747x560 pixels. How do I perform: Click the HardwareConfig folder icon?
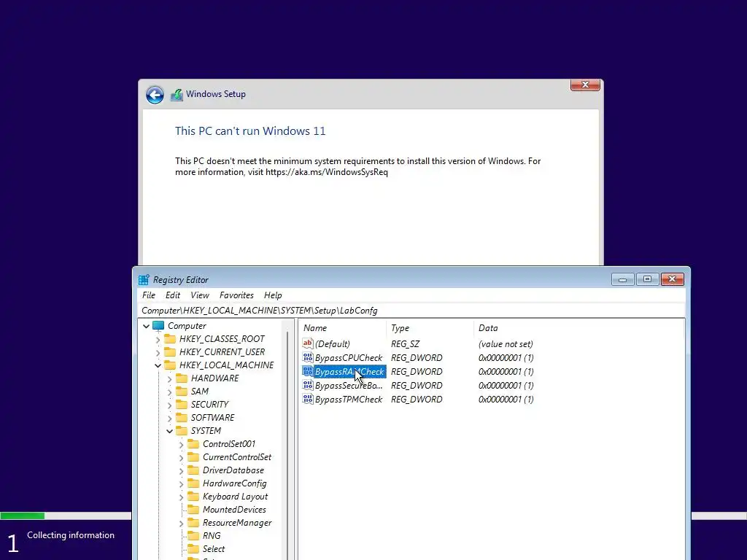click(193, 483)
